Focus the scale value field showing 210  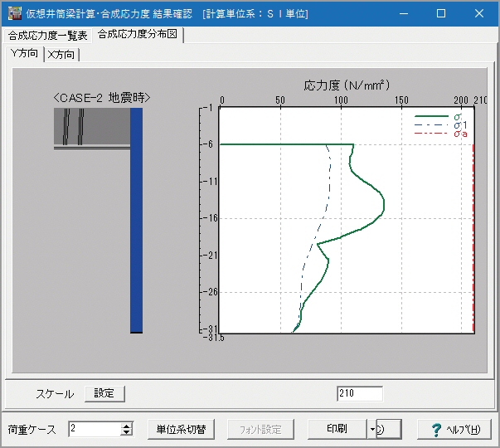360,393
